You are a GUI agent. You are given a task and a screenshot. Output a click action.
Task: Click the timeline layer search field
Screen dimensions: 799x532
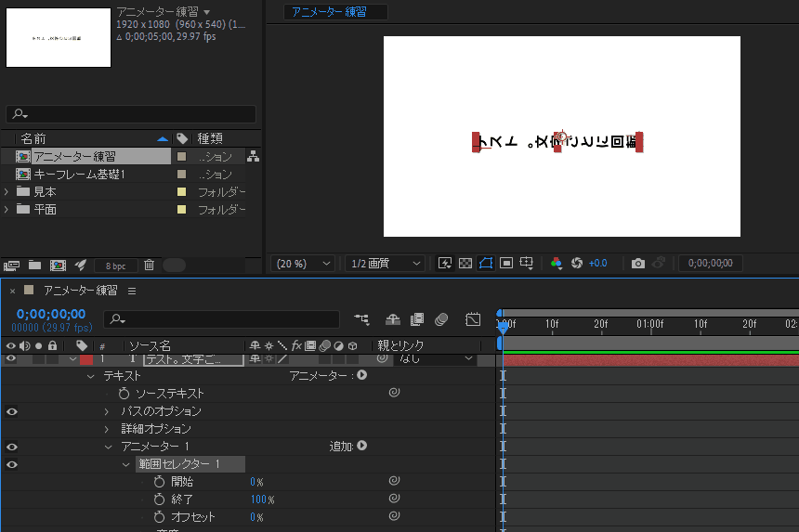point(222,319)
